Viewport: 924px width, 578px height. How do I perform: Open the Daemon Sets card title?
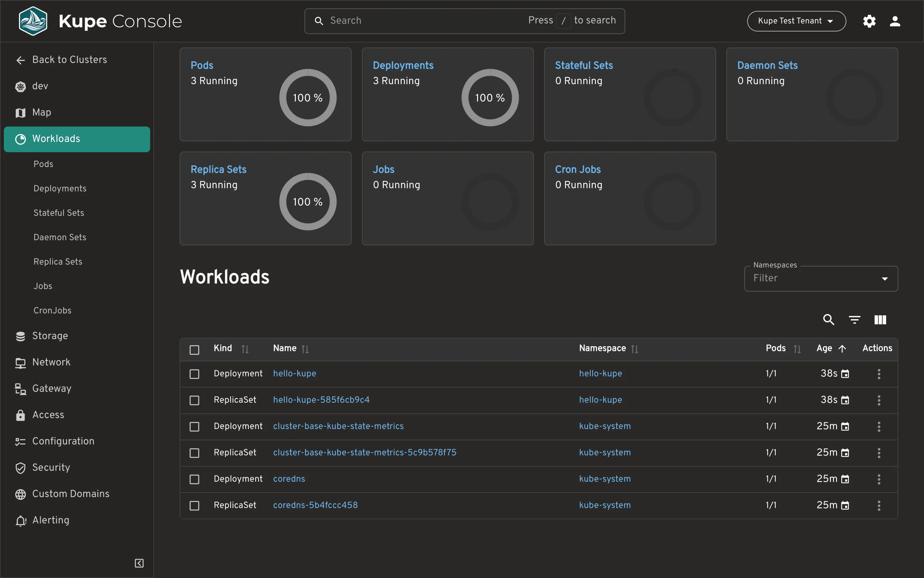click(767, 66)
